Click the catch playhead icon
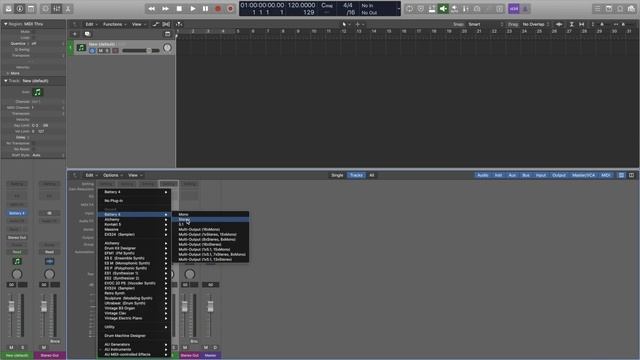Image resolution: width=640 pixels, height=360 pixels. 179,24
